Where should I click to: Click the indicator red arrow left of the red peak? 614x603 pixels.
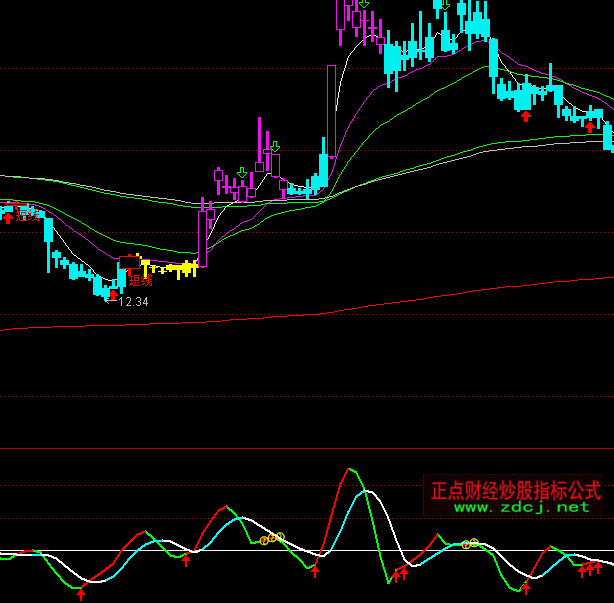(315, 570)
